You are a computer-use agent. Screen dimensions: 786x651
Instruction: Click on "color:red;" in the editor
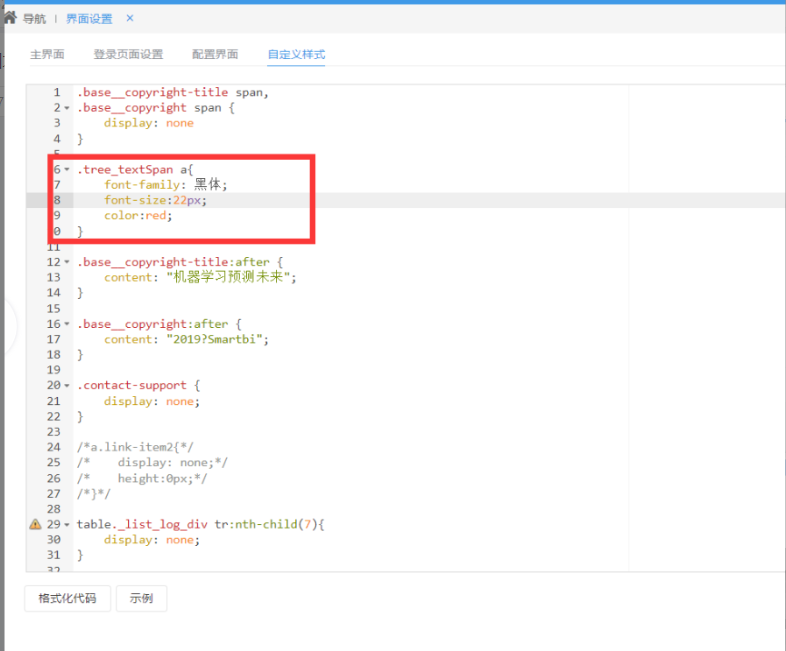pos(138,215)
